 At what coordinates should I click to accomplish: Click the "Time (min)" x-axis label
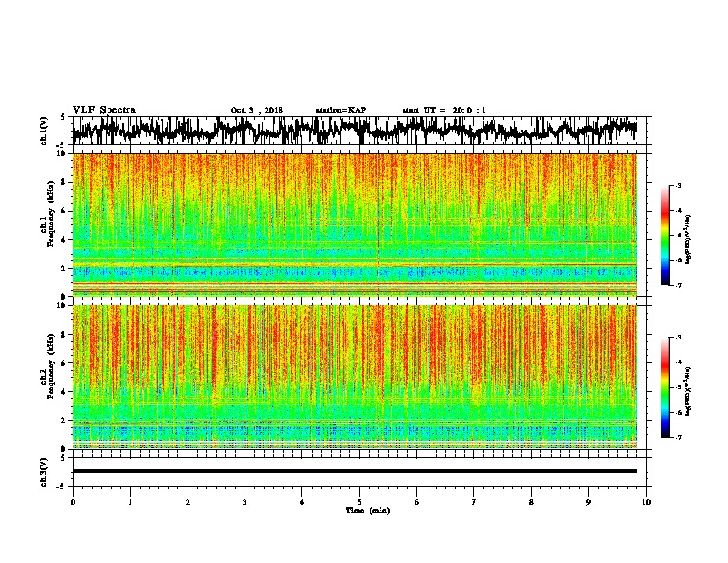[x=368, y=511]
